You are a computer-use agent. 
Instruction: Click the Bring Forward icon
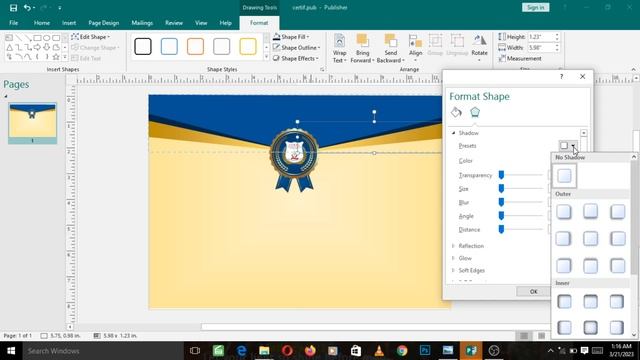click(362, 41)
